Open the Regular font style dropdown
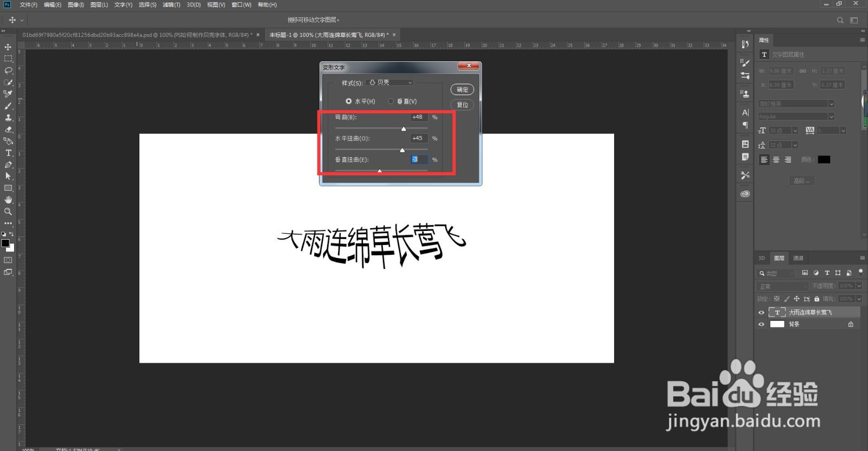Viewport: 868px width, 451px height. click(x=796, y=117)
